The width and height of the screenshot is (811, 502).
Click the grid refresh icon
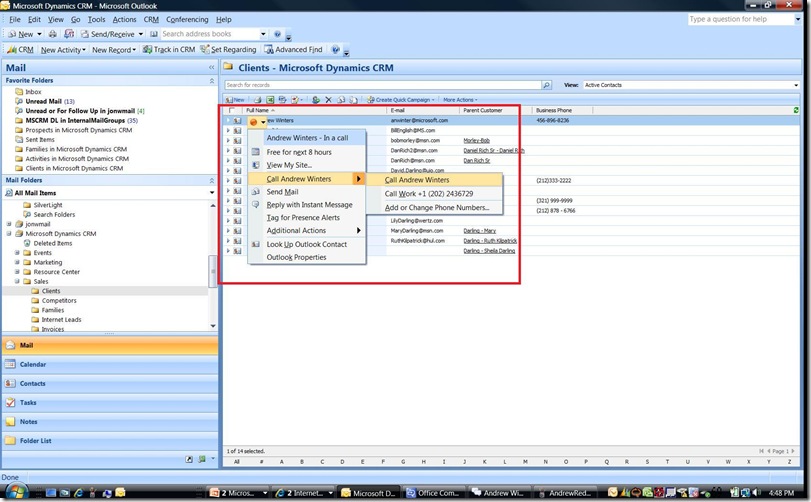point(795,110)
